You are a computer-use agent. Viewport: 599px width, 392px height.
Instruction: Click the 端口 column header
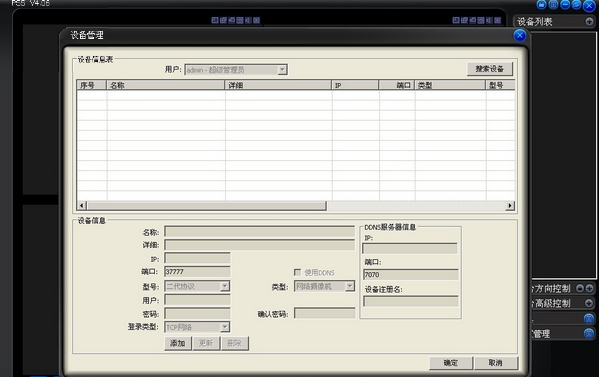pyautogui.click(x=397, y=85)
